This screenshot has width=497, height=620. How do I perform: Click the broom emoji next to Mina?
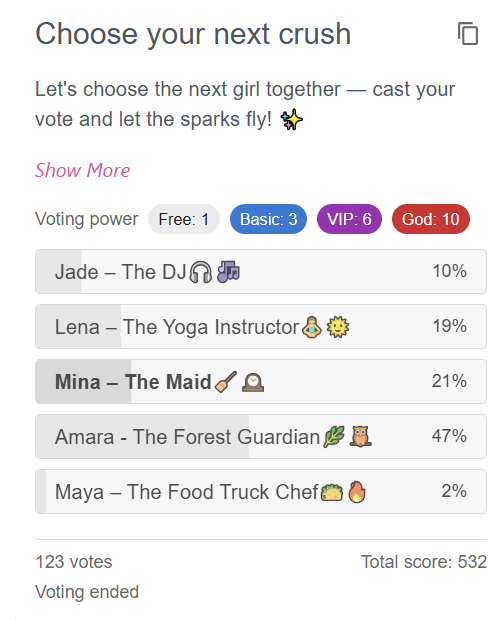point(226,382)
